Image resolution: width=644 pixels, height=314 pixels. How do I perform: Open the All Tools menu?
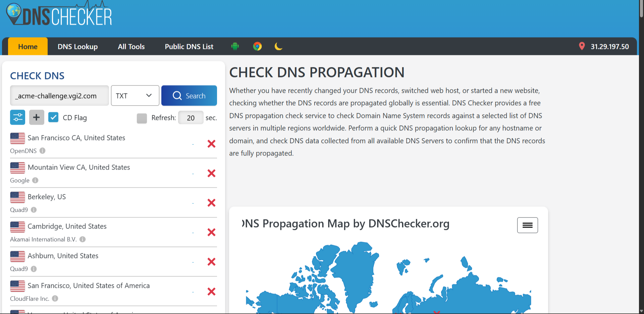[x=131, y=47]
